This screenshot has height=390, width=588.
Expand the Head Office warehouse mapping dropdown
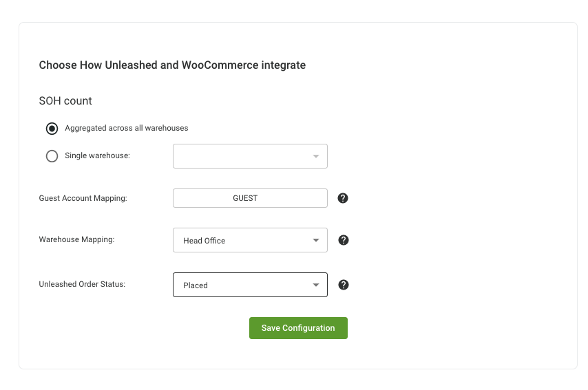250,240
